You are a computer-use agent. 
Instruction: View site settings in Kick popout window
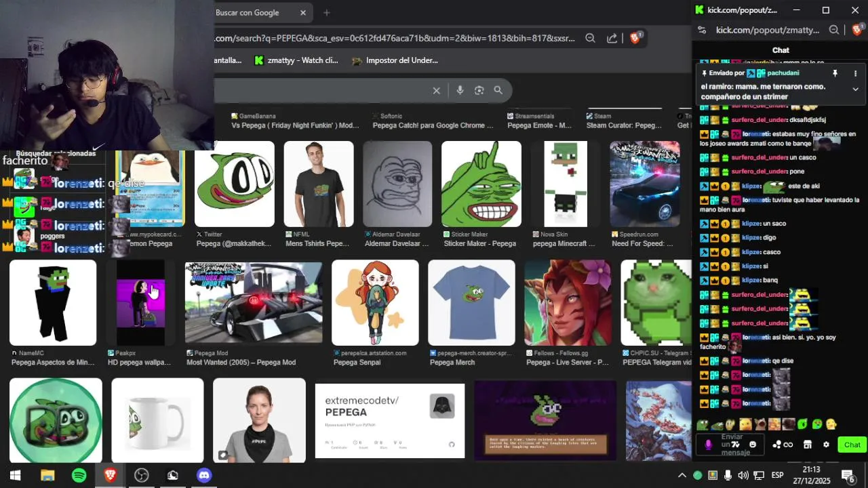(x=702, y=30)
